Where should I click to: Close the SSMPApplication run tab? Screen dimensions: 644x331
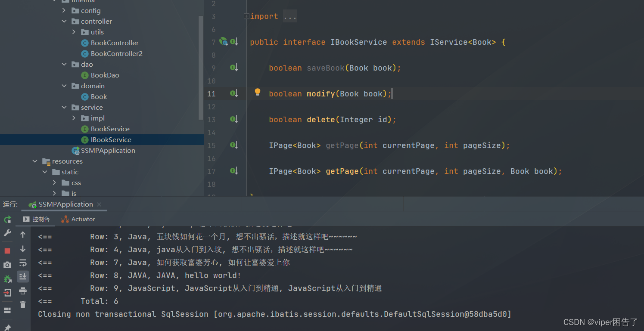click(x=99, y=204)
